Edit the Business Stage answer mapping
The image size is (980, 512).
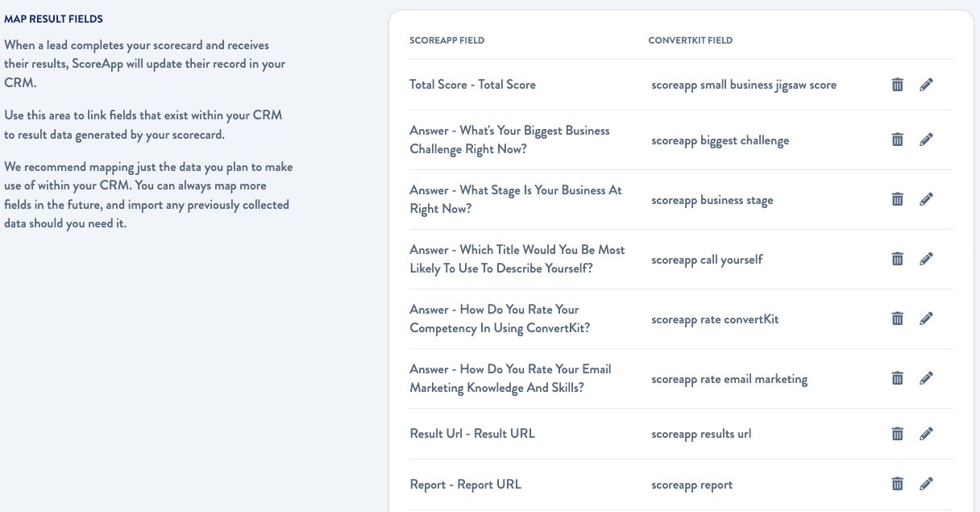tap(926, 199)
